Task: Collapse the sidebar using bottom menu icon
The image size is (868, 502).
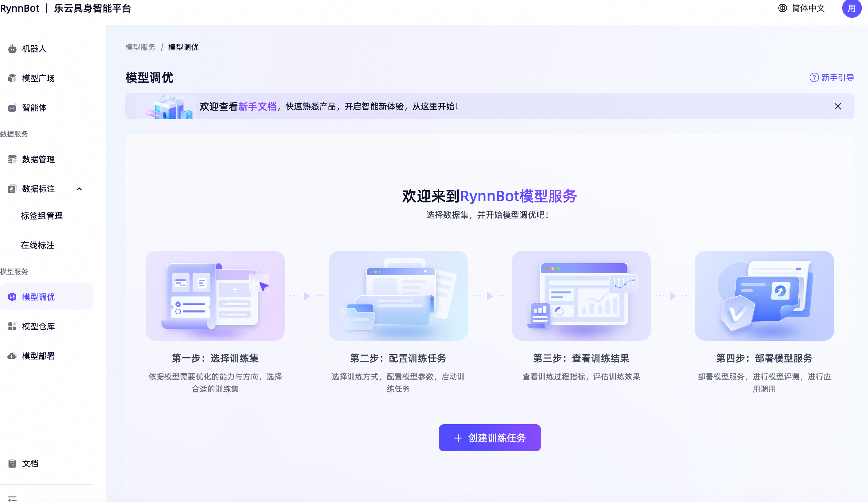Action: [x=12, y=499]
